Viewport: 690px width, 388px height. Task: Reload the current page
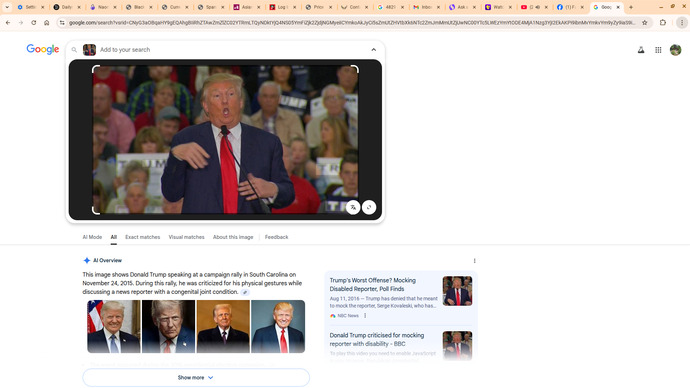(x=33, y=22)
